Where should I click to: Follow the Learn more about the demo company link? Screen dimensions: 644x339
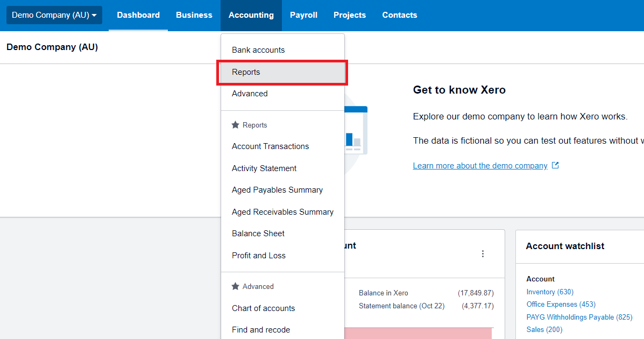(480, 166)
